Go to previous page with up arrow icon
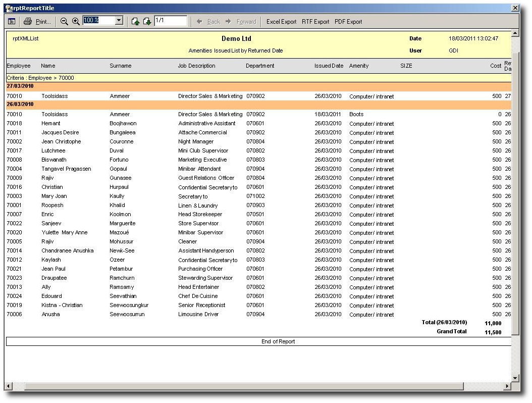Image resolution: width=532 pixels, height=403 pixels. pos(135,21)
